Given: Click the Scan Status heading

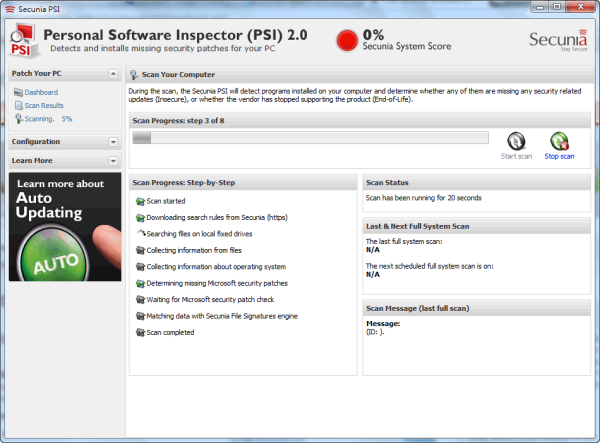Looking at the screenshot, I should pos(387,182).
